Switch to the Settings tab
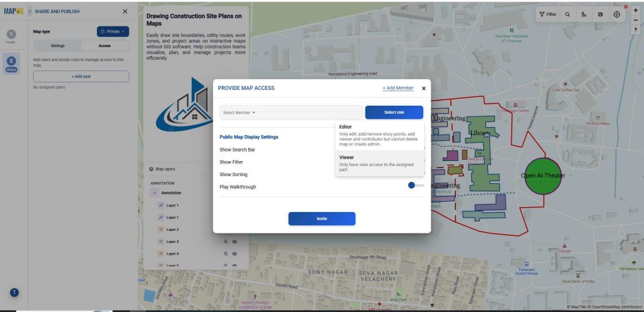Screen dimensions: 644x312 (x=57, y=45)
